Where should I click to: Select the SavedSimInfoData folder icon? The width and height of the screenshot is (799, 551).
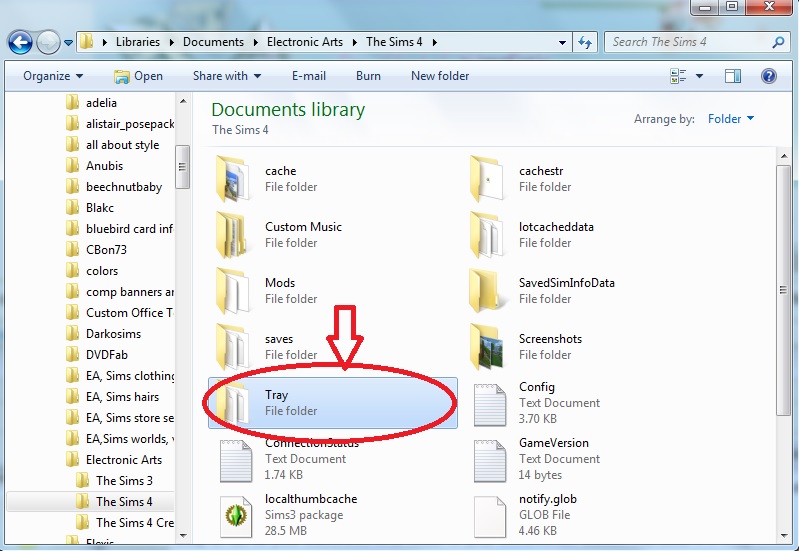pos(487,291)
